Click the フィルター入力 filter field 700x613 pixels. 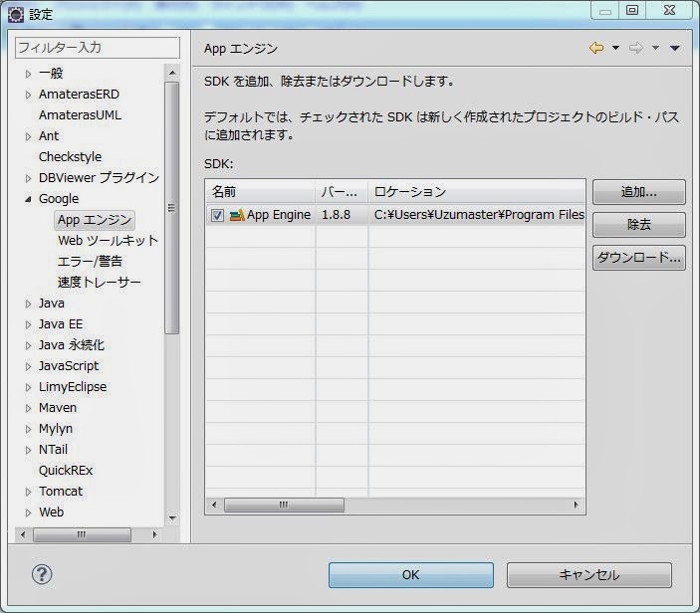point(98,48)
